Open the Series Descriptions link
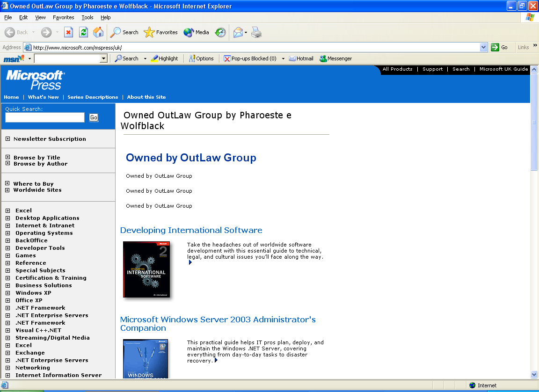The image size is (539, 392). (x=93, y=97)
